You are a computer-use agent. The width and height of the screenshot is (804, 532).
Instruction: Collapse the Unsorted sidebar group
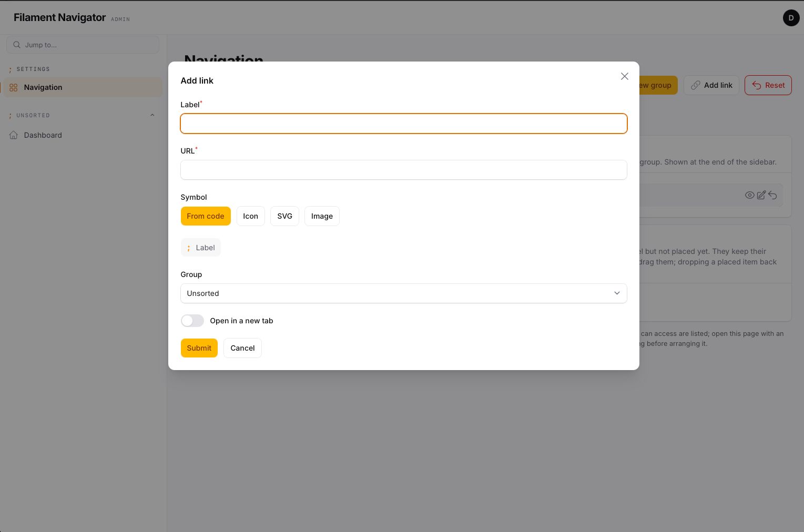pyautogui.click(x=152, y=115)
